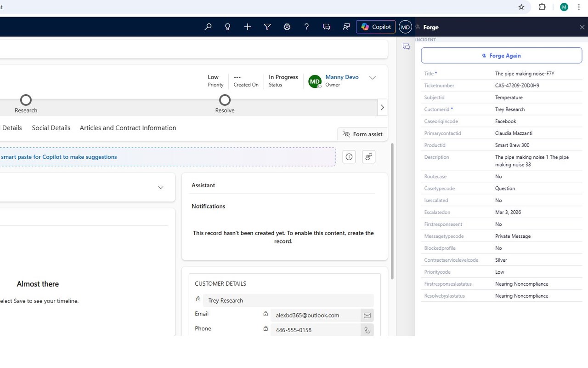This screenshot has width=588, height=368.
Task: Click the smart paste tools icon button
Action: click(369, 157)
